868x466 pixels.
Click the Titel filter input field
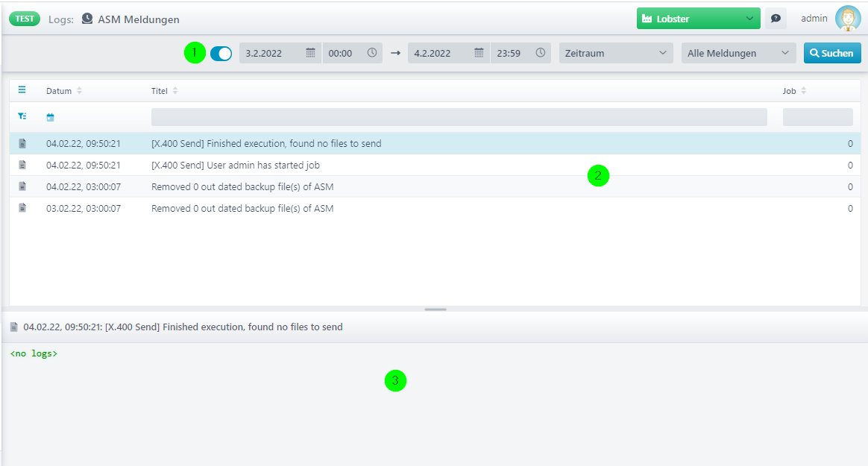click(x=459, y=117)
